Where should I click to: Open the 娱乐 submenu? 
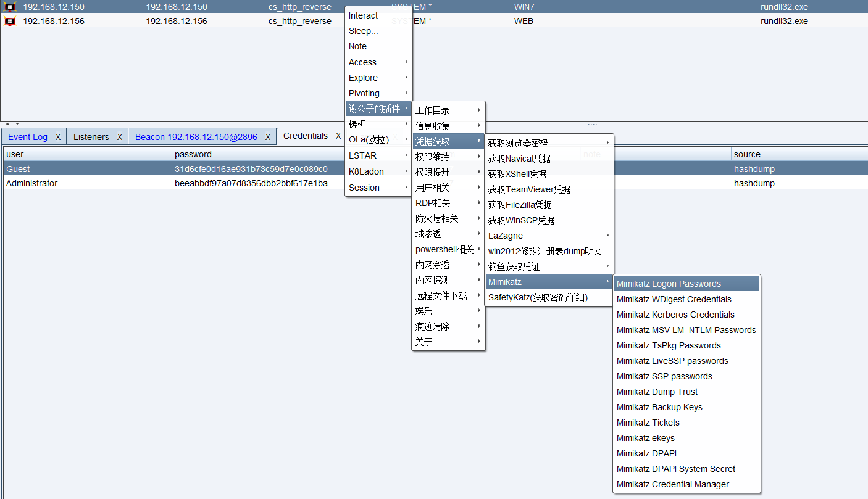tap(449, 311)
